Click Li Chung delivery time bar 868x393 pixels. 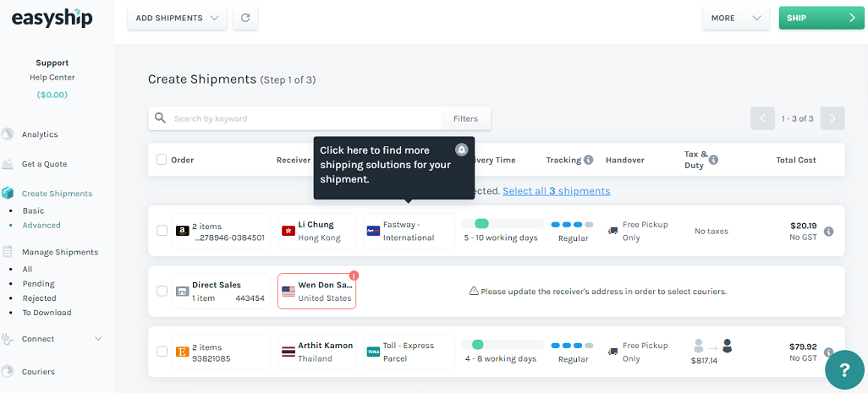point(503,223)
